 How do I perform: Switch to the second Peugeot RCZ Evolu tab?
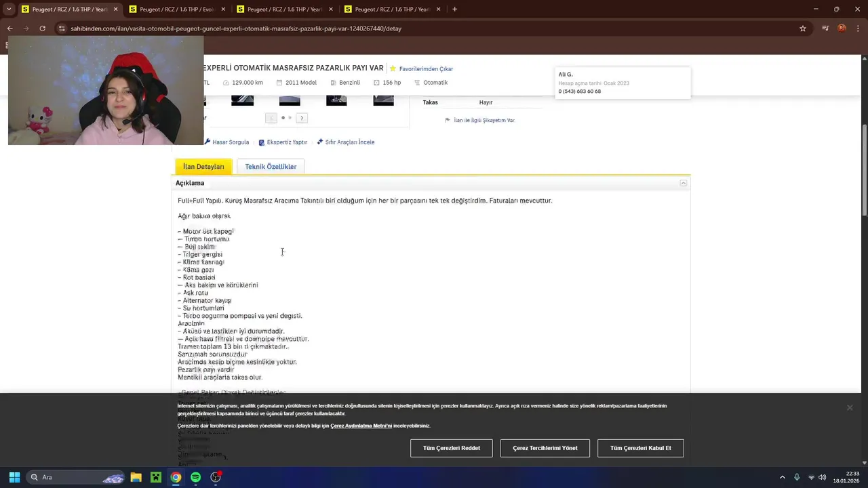[x=177, y=9]
